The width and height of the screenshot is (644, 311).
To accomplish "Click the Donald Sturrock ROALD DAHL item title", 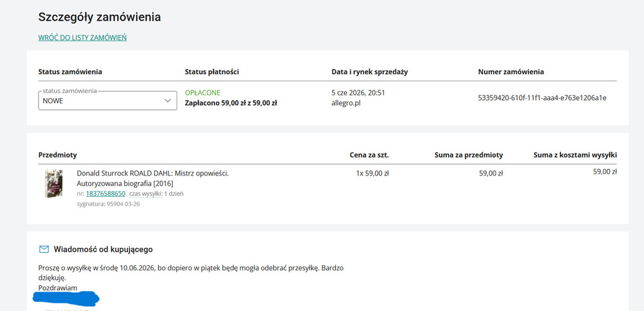I will coord(153,178).
